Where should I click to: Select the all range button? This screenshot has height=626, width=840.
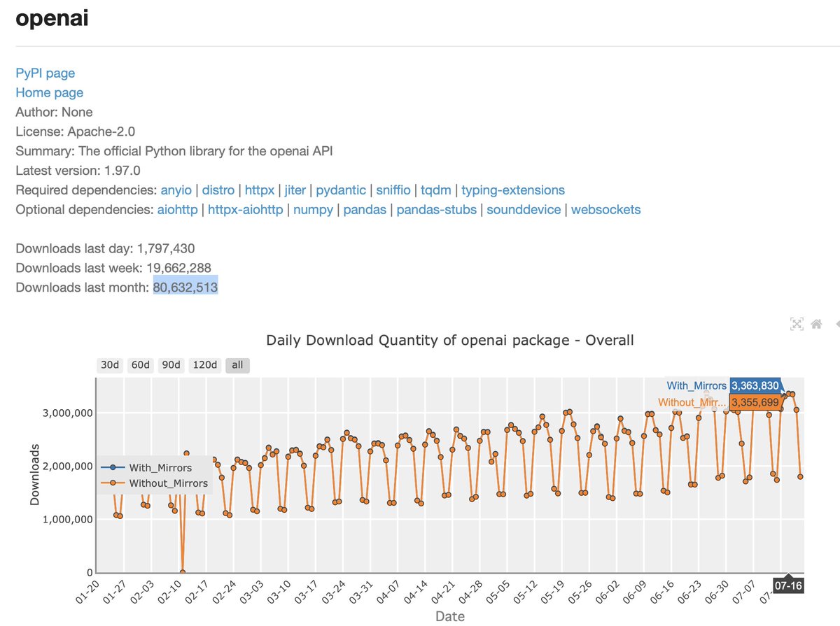click(237, 365)
